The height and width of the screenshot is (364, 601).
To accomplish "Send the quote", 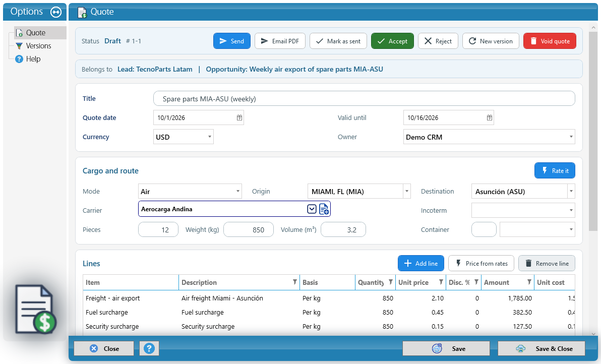I will point(232,41).
